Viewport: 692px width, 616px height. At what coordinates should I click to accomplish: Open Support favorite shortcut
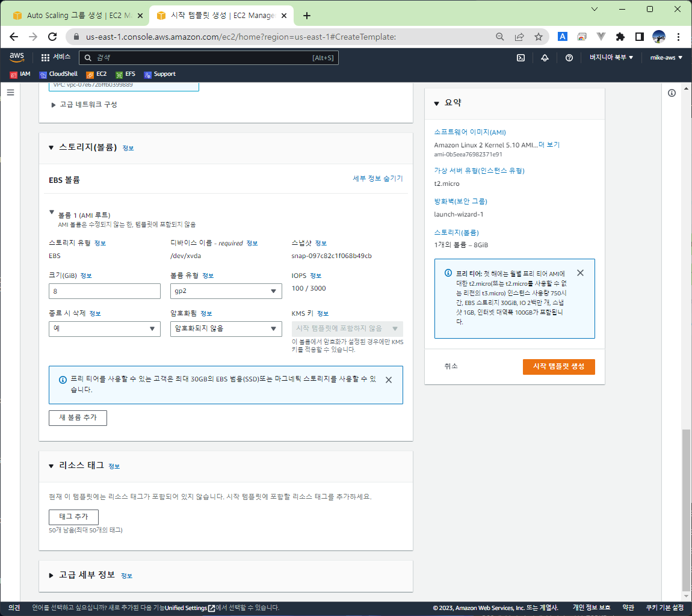(159, 74)
